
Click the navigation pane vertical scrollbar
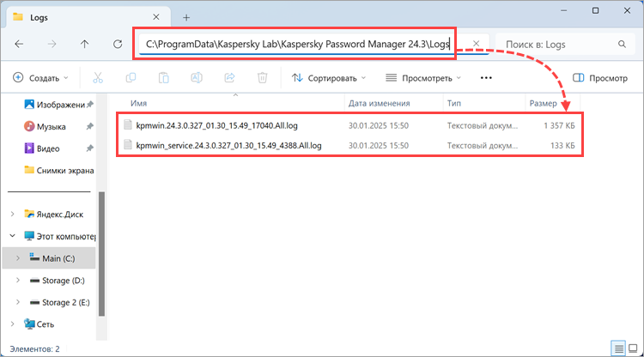(101, 254)
